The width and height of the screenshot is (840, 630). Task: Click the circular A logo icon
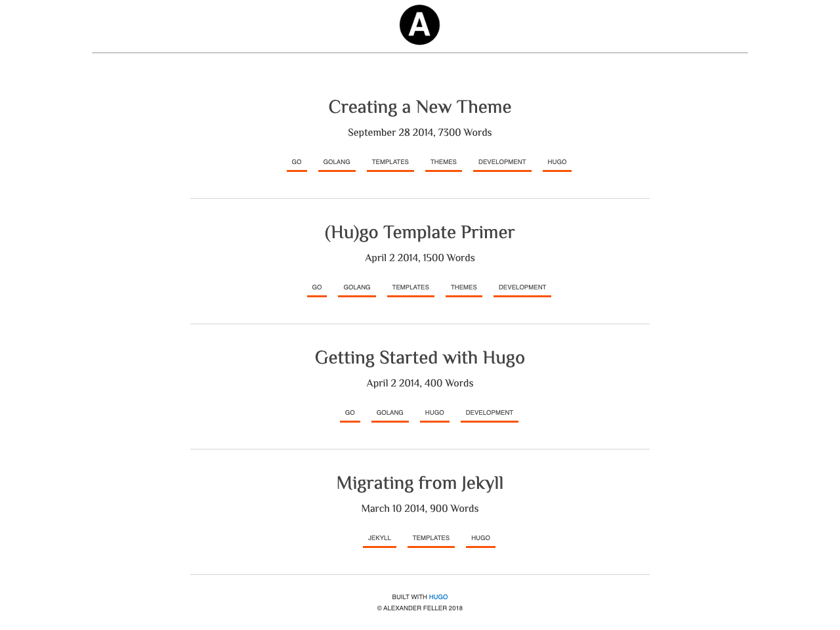click(419, 25)
